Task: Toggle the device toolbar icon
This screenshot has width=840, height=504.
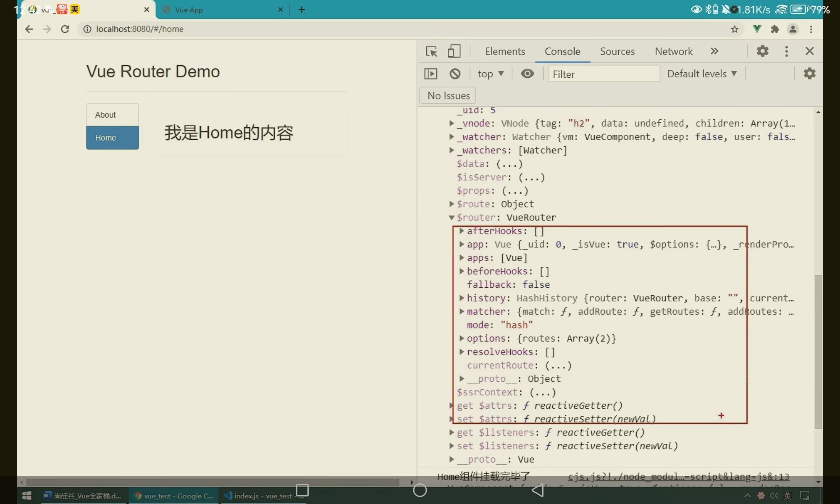Action: pos(454,51)
